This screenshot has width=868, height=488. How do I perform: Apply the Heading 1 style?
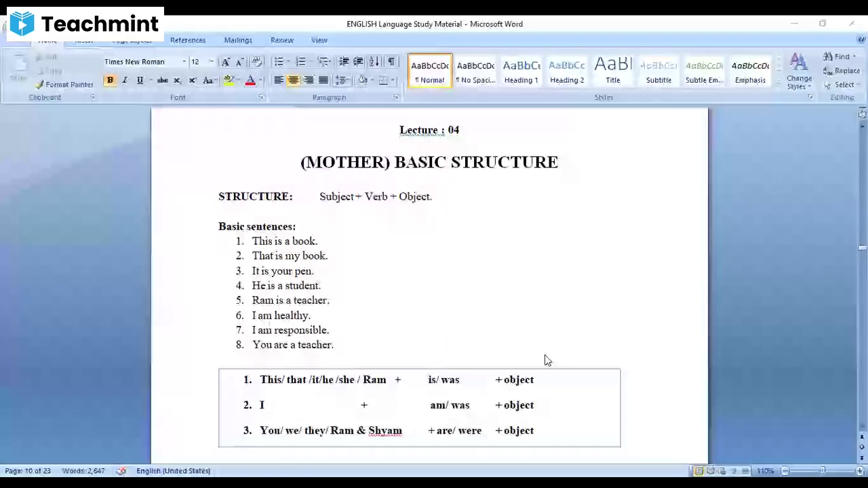521,70
